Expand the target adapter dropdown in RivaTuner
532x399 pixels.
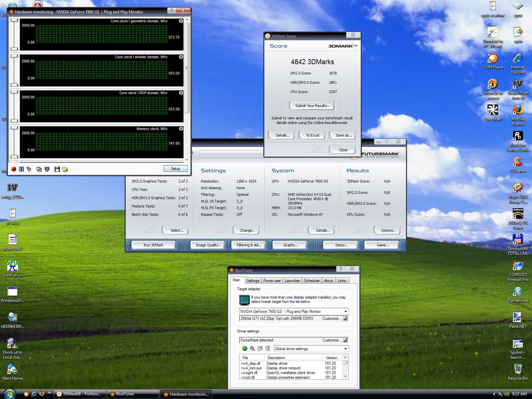point(345,312)
